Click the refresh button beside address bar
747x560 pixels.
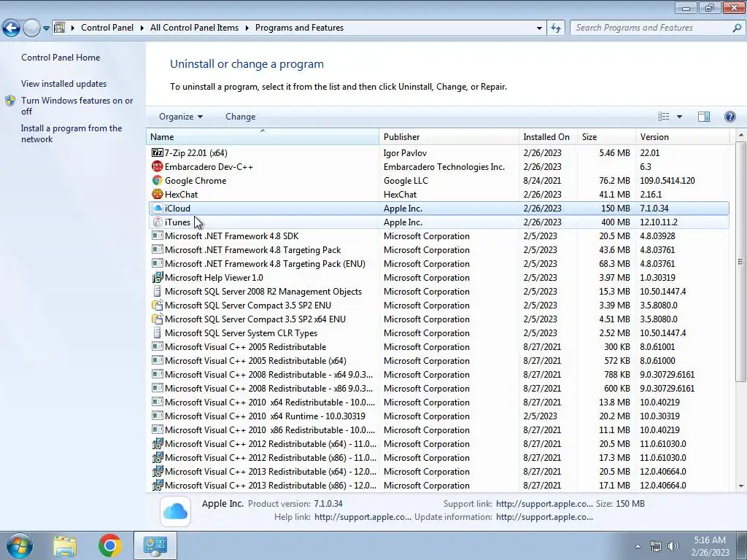(x=556, y=28)
